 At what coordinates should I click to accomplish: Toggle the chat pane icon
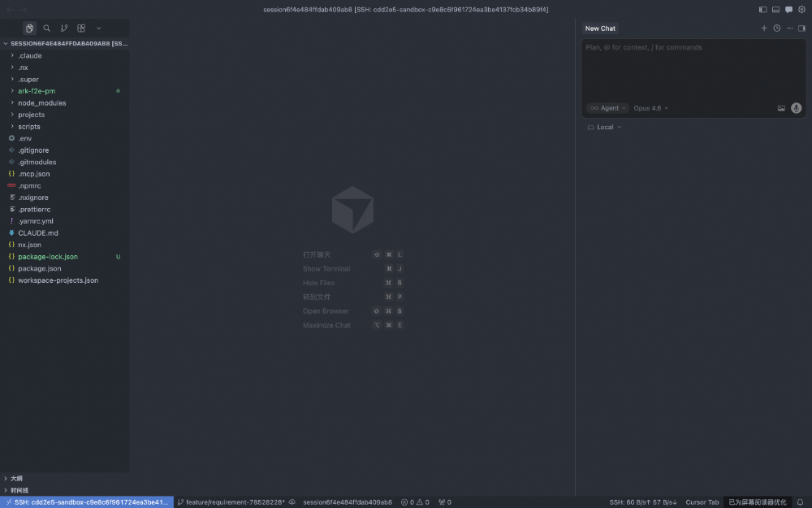point(788,9)
